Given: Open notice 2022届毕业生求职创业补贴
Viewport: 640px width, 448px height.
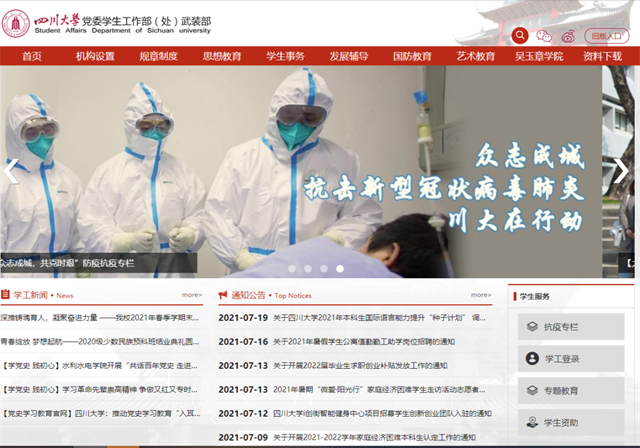Looking at the screenshot, I should tap(360, 366).
